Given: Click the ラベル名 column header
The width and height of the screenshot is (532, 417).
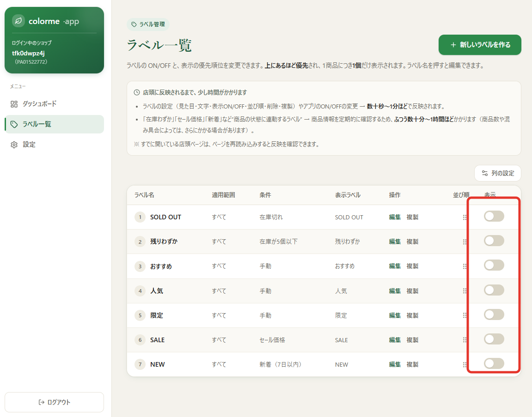Looking at the screenshot, I should tap(144, 195).
